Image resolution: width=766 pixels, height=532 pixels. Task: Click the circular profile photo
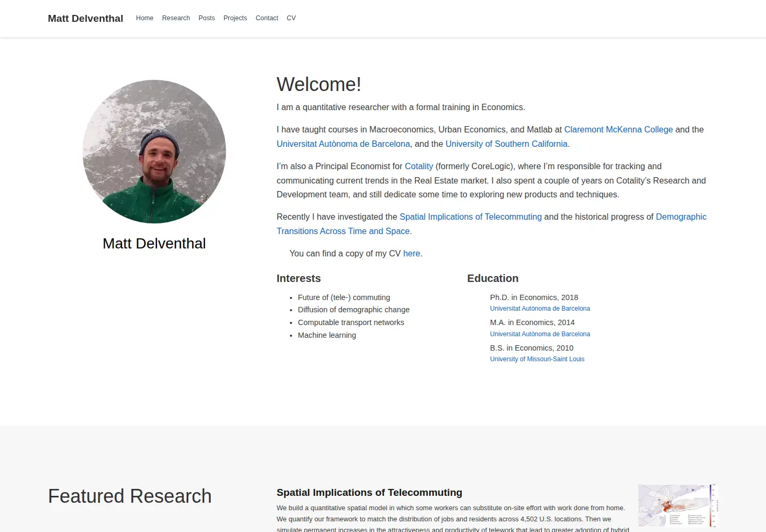[154, 152]
